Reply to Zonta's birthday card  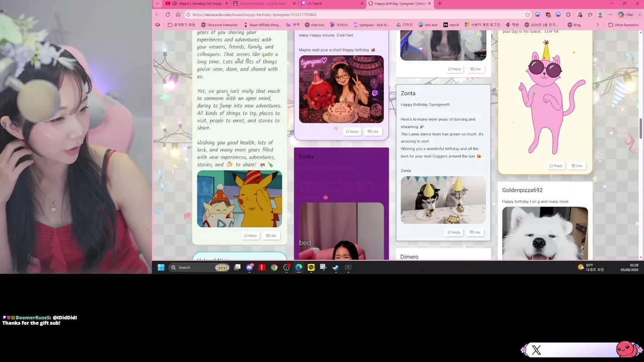(x=454, y=232)
